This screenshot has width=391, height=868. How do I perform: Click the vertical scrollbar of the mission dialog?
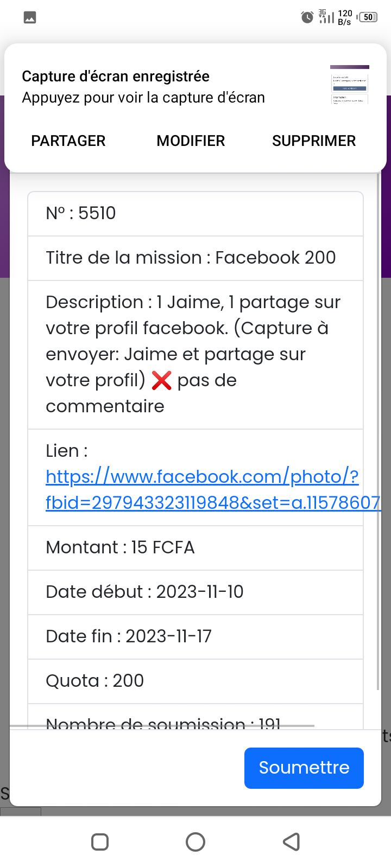(378, 434)
